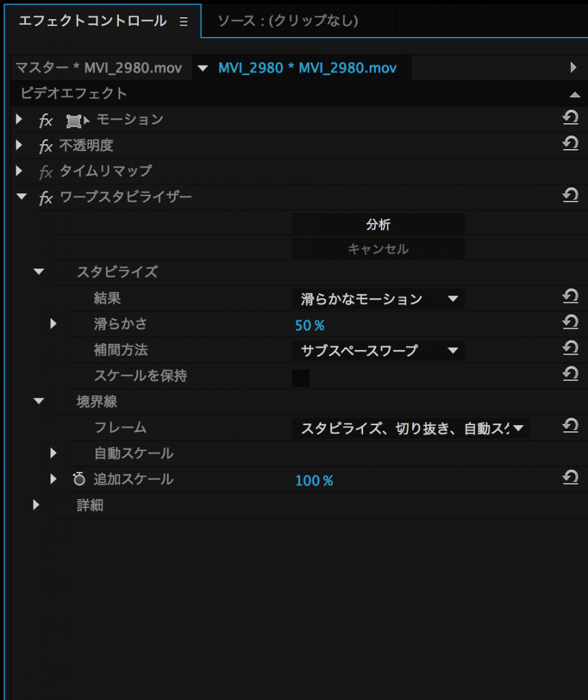Screen dimensions: 588x700
Task: Open the 結果 dropdown (滑らかなモーション)
Action: tap(378, 299)
